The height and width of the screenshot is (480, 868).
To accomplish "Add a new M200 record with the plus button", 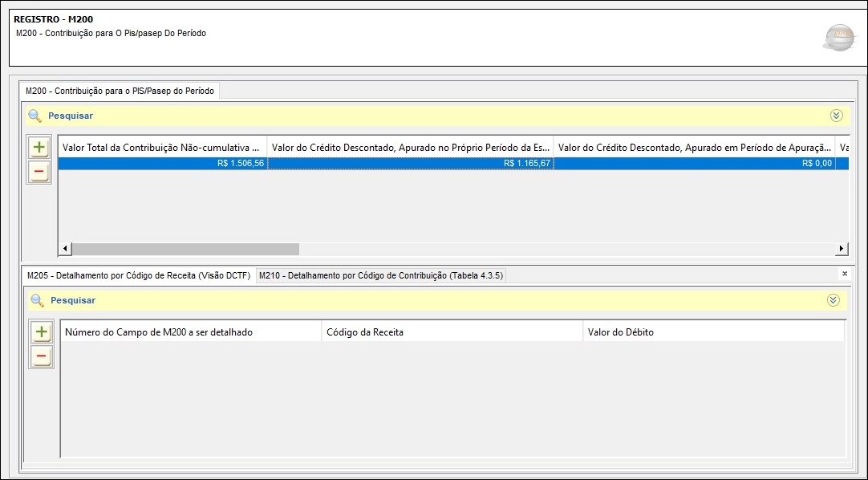I will (x=39, y=147).
